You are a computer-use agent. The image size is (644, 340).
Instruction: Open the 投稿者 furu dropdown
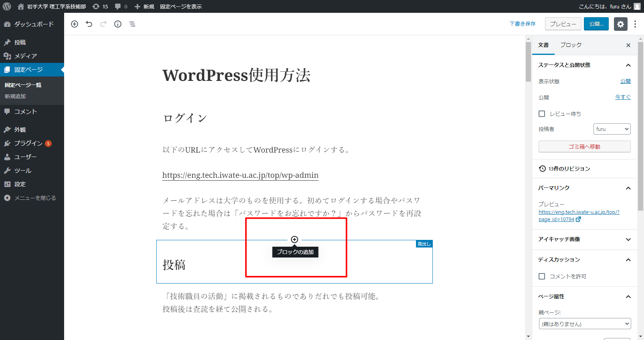tap(612, 129)
